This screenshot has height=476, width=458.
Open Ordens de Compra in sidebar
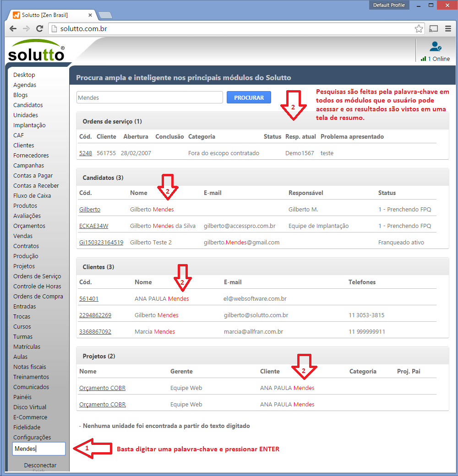click(x=38, y=296)
